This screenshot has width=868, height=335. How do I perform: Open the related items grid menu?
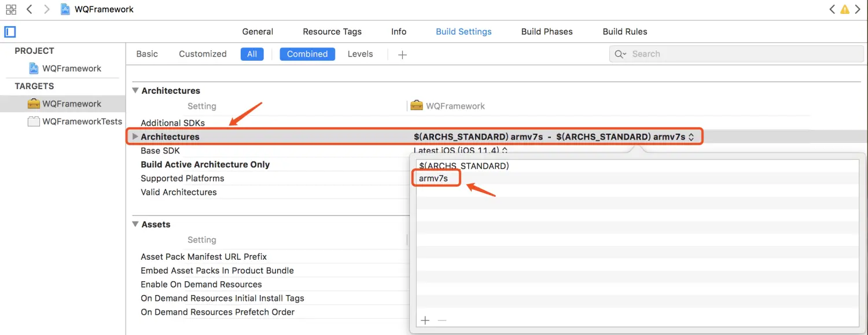(11, 9)
